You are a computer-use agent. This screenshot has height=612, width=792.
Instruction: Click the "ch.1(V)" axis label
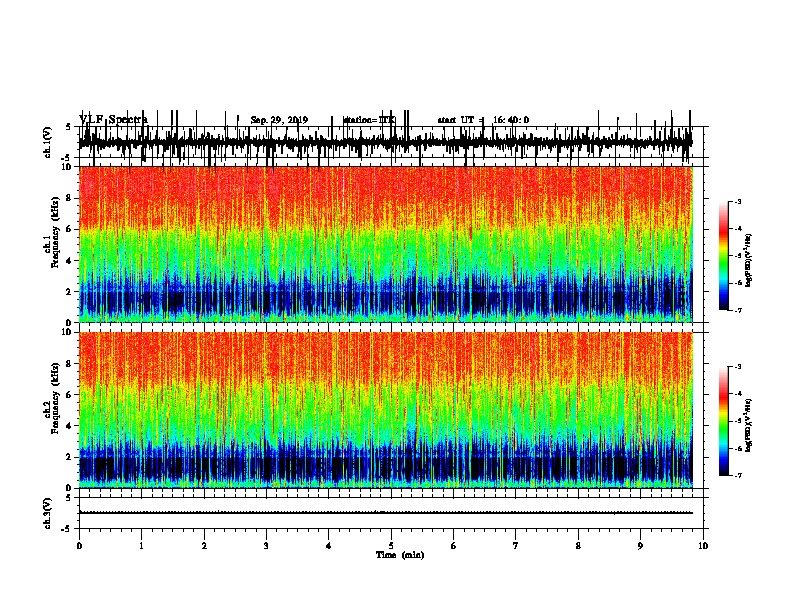coord(48,142)
